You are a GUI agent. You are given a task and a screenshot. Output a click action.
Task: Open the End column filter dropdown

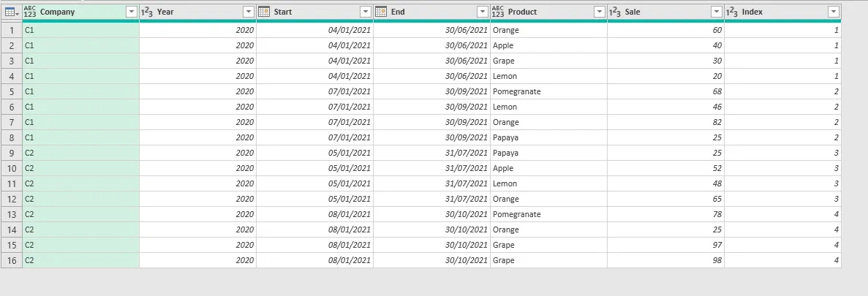[482, 12]
